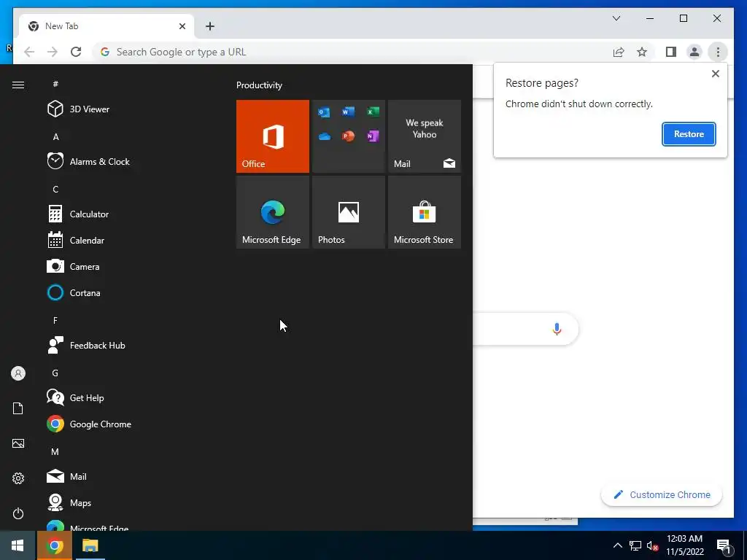Click the Chrome profile avatar icon
This screenshot has height=560, width=747.
point(694,52)
